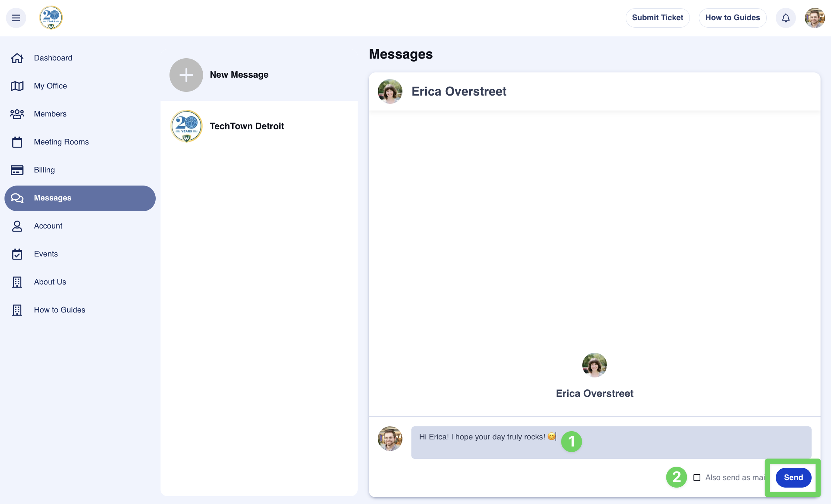Click the Billing card icon
This screenshot has width=831, height=504.
tap(17, 170)
